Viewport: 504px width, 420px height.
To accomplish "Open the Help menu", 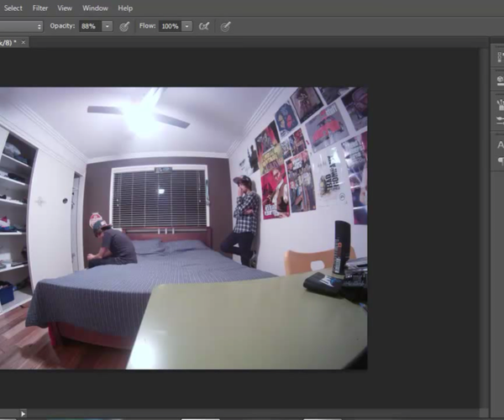I will point(125,8).
